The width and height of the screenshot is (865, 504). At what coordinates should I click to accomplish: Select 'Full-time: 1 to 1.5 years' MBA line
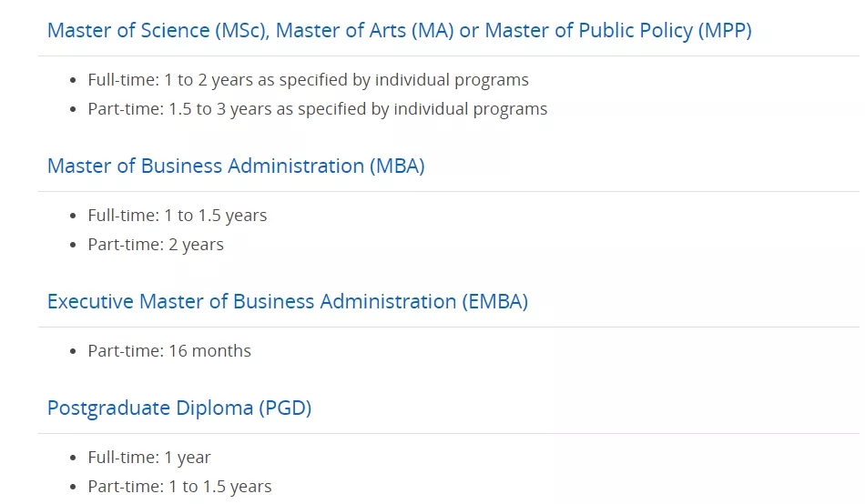(x=177, y=216)
